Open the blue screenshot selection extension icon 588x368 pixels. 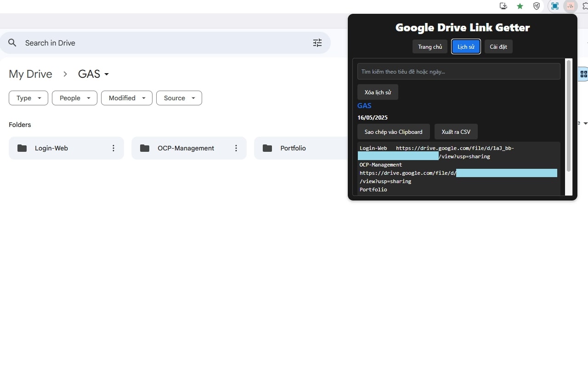[x=554, y=6]
